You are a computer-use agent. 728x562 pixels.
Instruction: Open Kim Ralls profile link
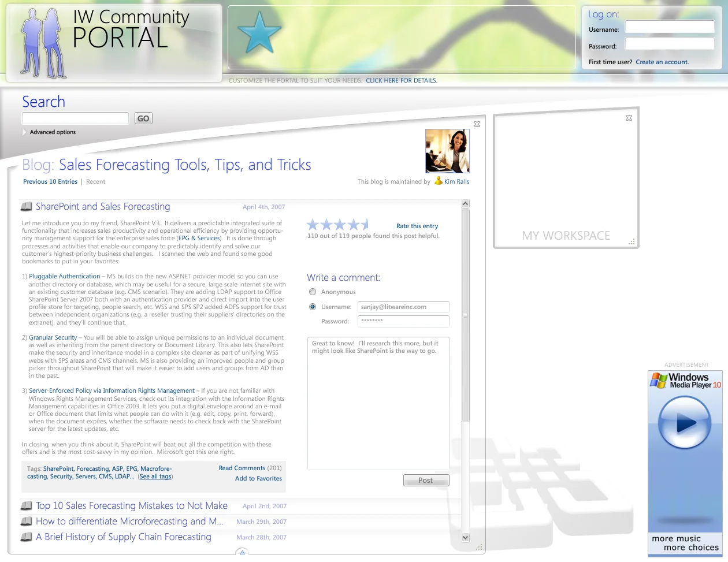tap(456, 181)
